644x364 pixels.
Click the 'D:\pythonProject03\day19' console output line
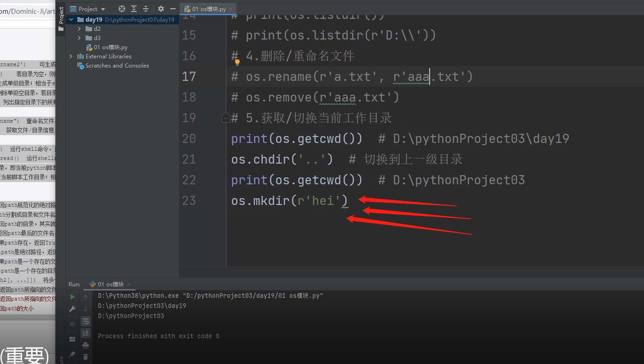pos(142,306)
